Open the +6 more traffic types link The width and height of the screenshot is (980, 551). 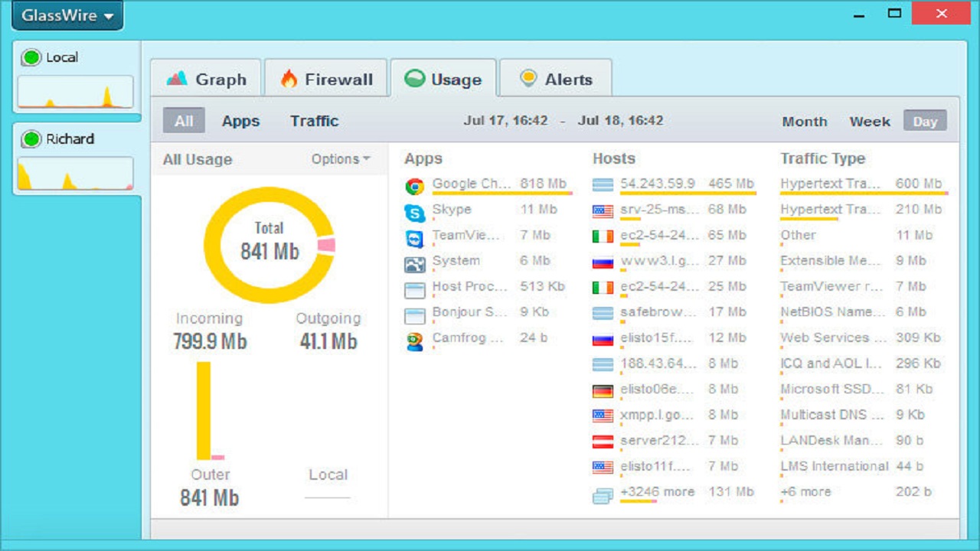[x=806, y=492]
